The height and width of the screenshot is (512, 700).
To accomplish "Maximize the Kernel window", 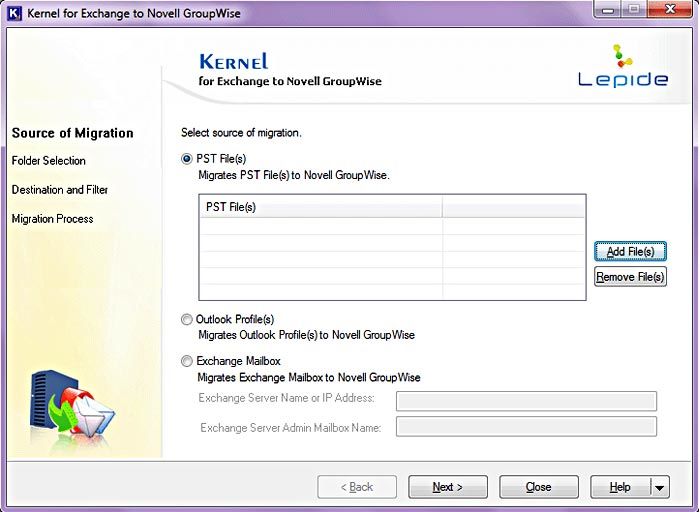I will click(633, 9).
